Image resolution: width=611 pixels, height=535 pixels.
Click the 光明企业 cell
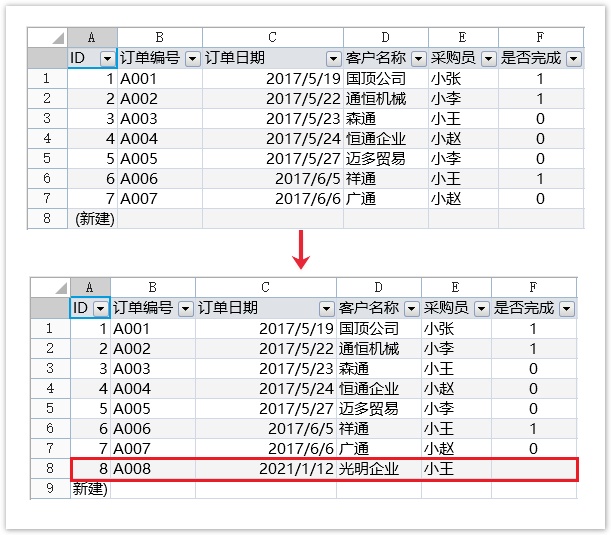click(x=376, y=468)
